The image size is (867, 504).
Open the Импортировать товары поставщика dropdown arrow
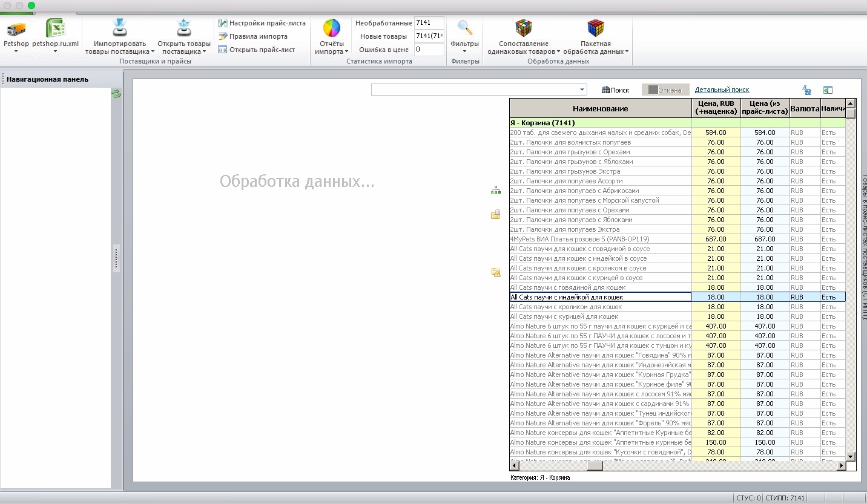[151, 52]
